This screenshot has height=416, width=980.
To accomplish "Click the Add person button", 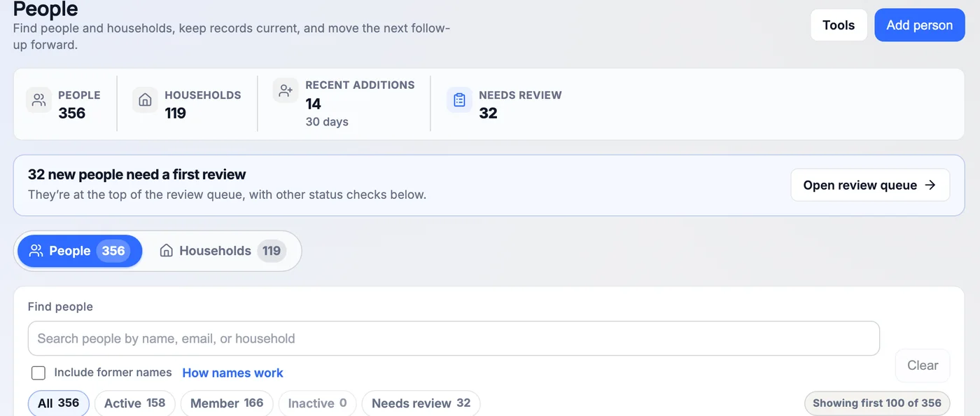I will click(x=920, y=25).
